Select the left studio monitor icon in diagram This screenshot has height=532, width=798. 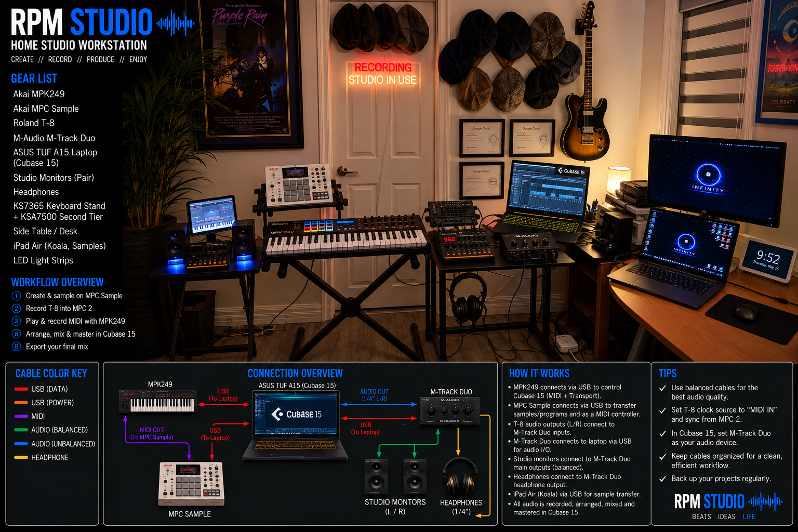click(376, 476)
